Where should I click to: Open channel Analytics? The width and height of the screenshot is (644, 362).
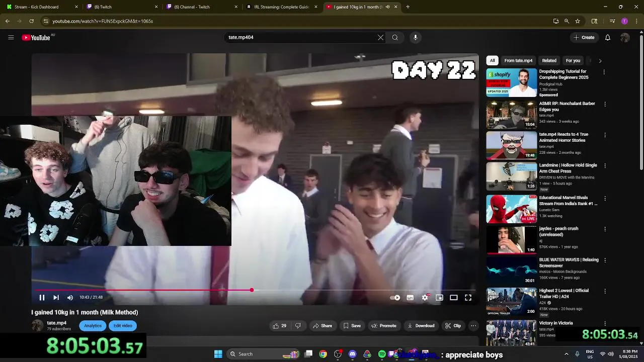[x=93, y=326]
